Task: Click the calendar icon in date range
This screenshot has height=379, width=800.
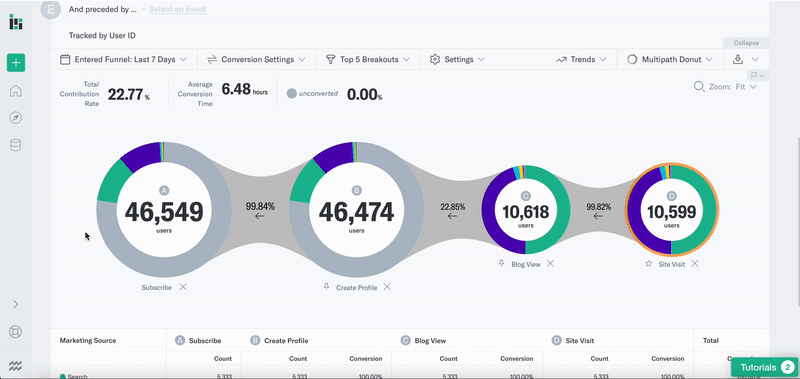Action: coord(65,60)
